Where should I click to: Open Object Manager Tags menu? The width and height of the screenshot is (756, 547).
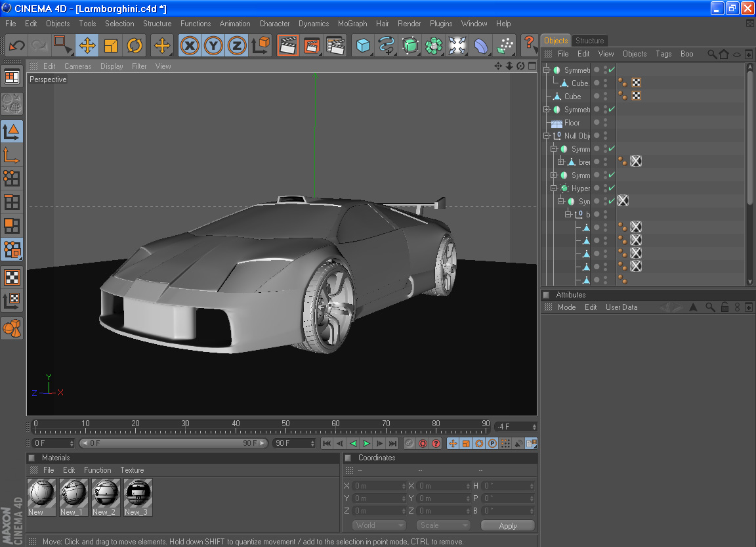tap(663, 54)
